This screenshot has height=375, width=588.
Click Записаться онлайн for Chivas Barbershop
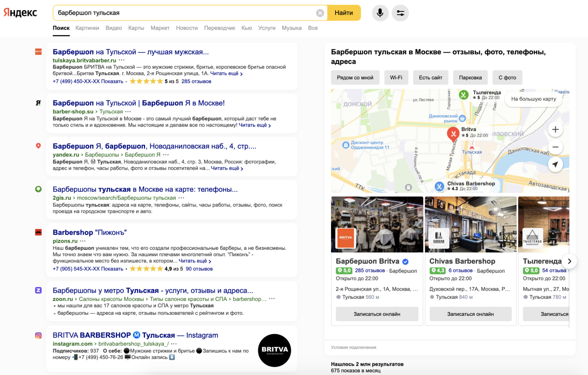[470, 314]
